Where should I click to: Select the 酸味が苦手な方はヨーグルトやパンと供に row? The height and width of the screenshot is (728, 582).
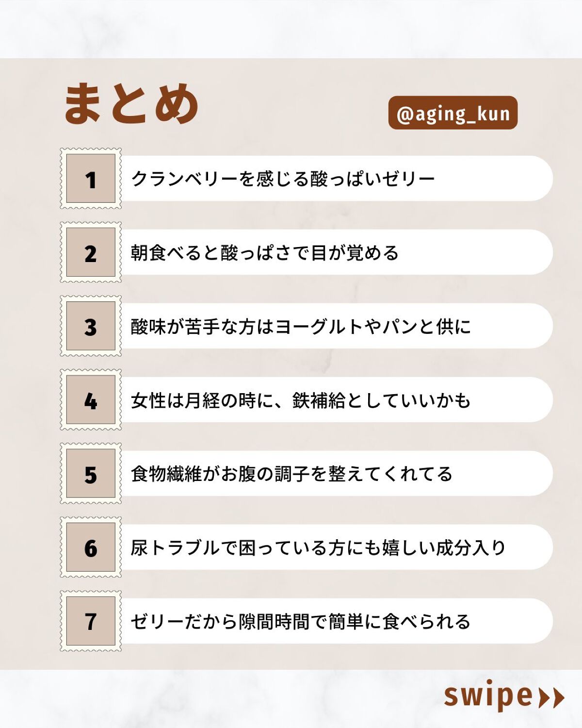tap(335, 326)
